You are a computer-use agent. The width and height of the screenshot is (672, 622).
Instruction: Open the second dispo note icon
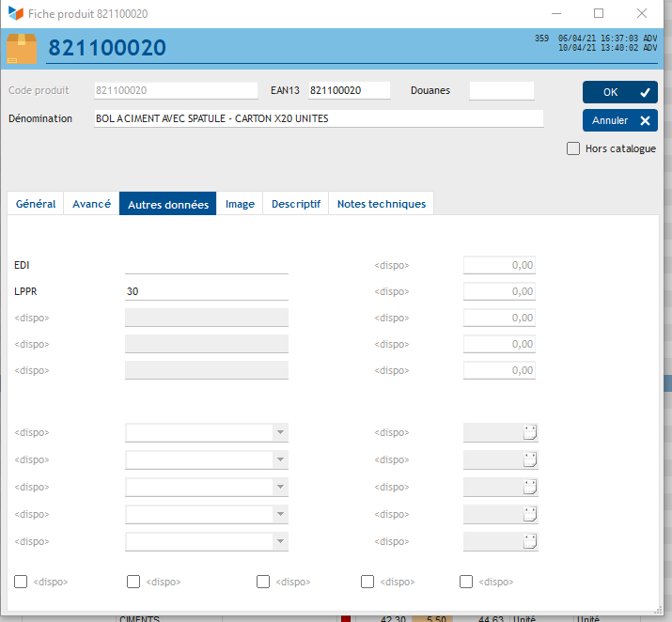(x=529, y=460)
